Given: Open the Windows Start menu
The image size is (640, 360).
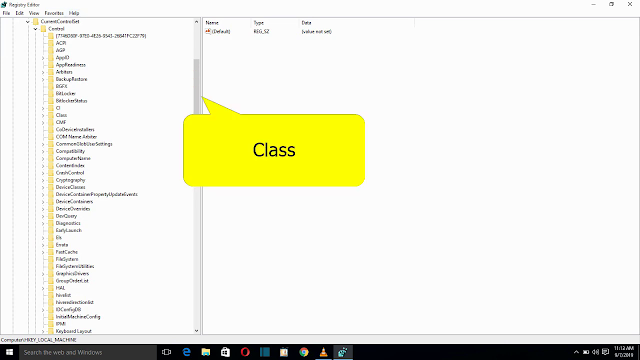Looking at the screenshot, I should point(9,352).
